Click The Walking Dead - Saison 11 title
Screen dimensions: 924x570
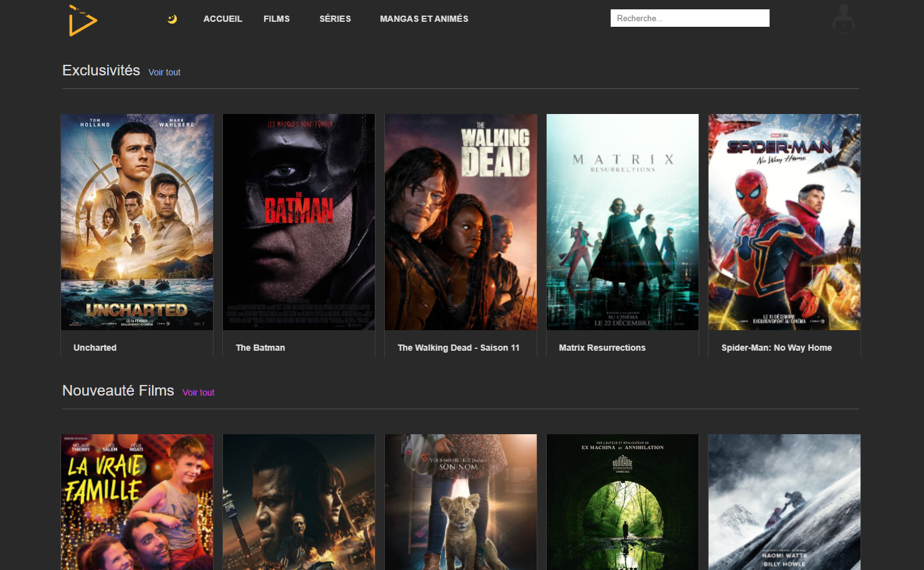pos(458,348)
